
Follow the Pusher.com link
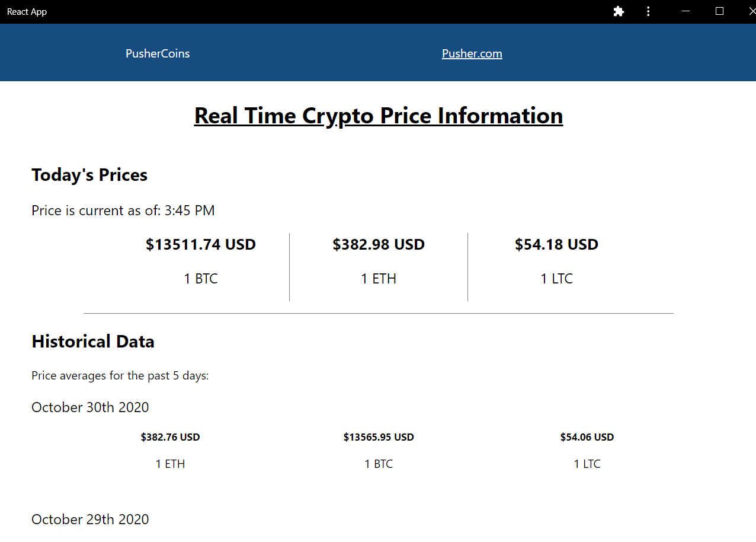pyautogui.click(x=472, y=53)
